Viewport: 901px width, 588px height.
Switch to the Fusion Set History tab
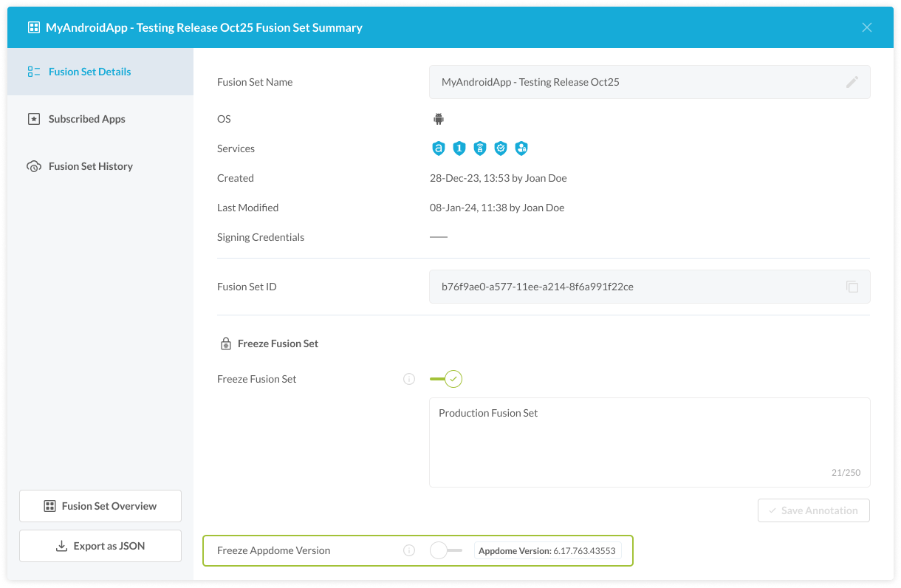100,166
